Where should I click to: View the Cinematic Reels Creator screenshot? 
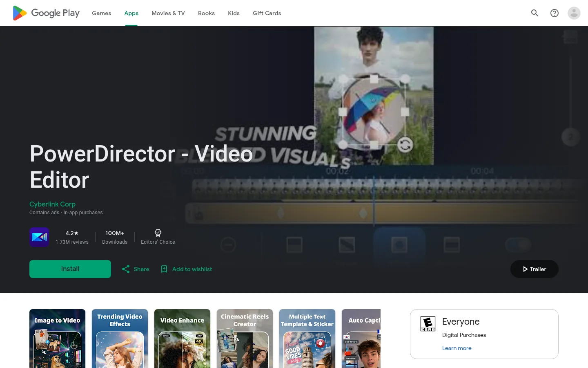coord(245,339)
